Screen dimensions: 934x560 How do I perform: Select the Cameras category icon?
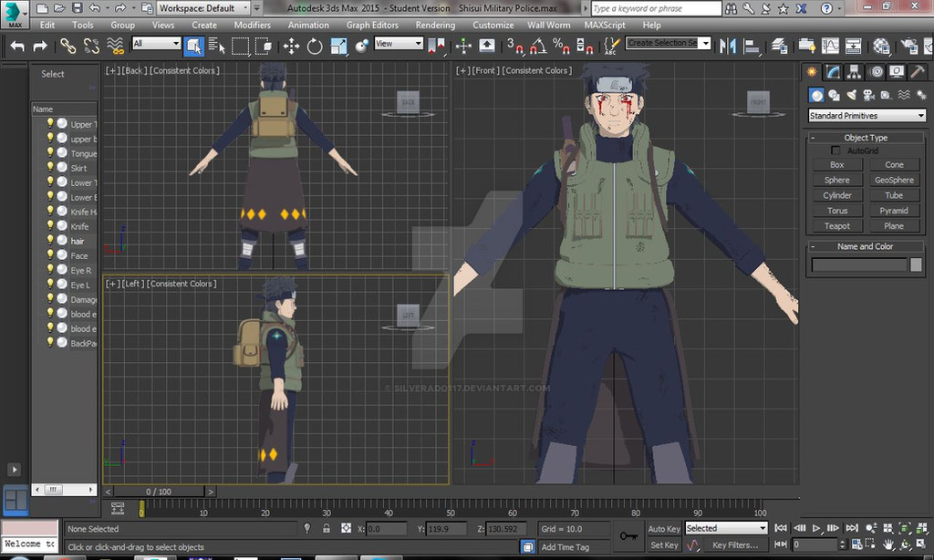869,95
